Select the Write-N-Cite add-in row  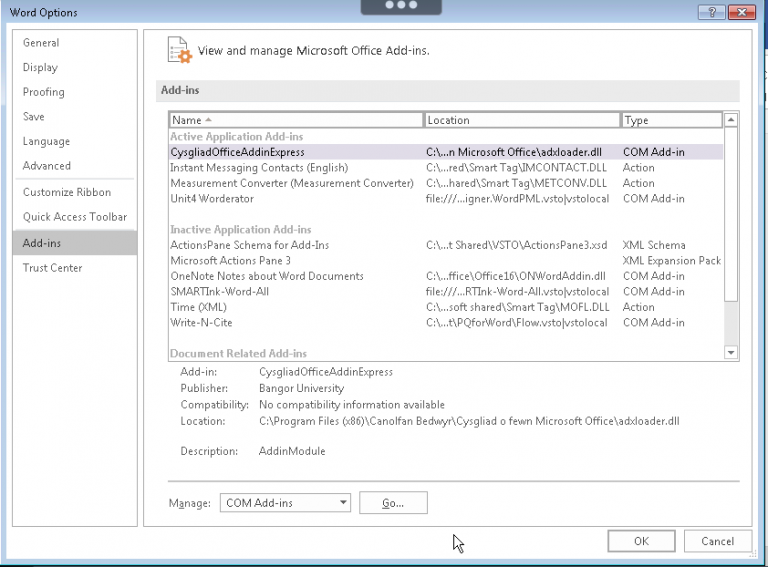[x=203, y=323]
